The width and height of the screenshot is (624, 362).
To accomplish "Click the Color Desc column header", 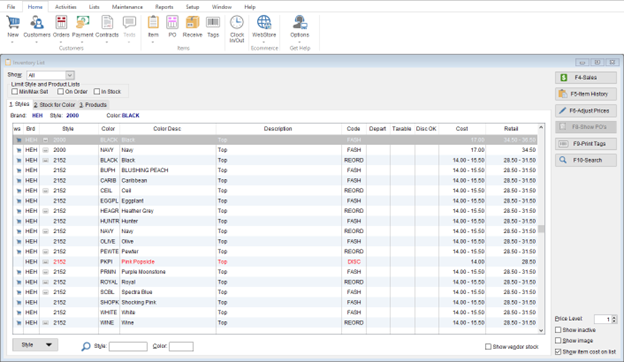I will (x=167, y=129).
